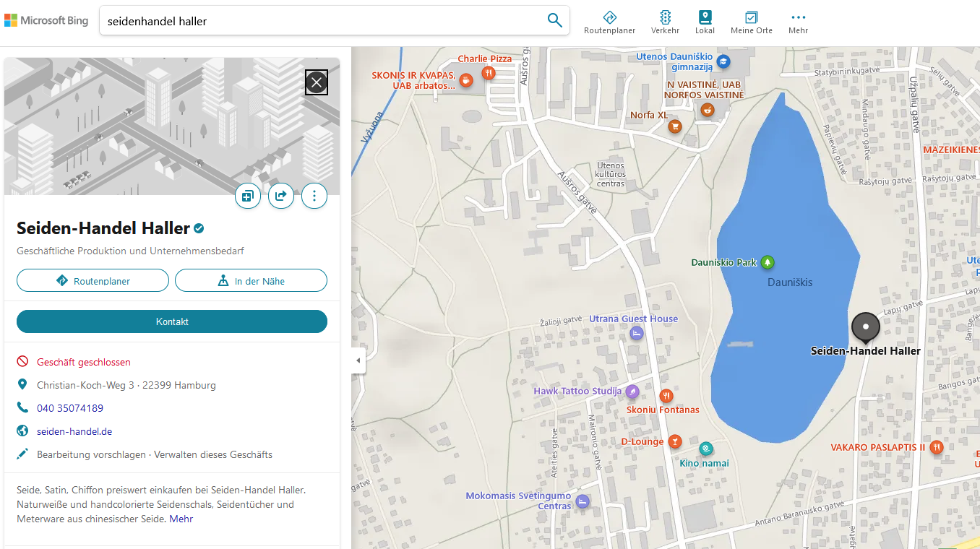The height and width of the screenshot is (549, 980).
Task: Click the In der Nähe button
Action: click(x=251, y=280)
